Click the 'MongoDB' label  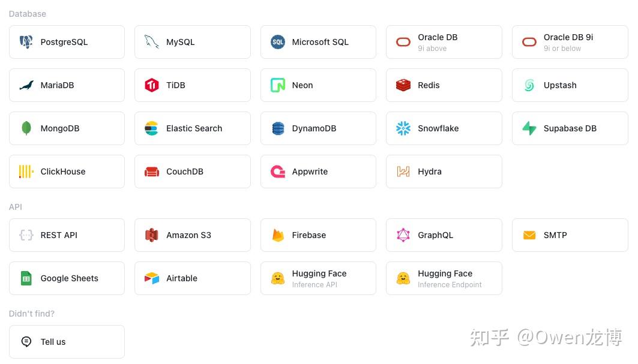60,128
